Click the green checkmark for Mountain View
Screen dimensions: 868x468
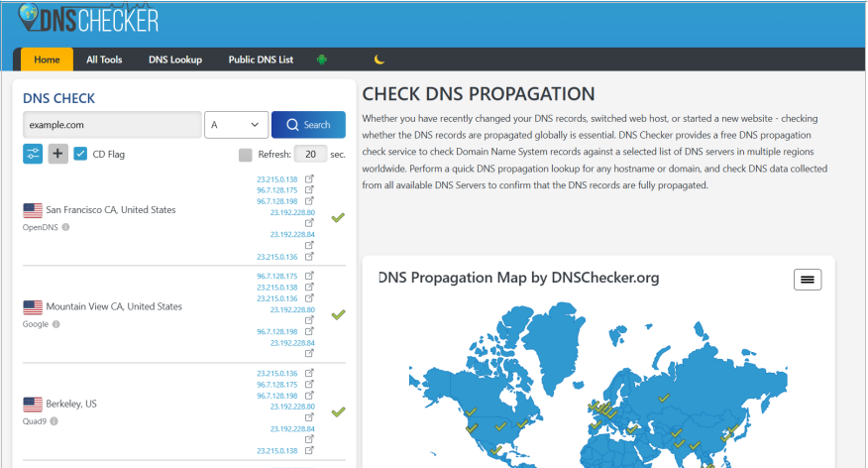coord(338,314)
